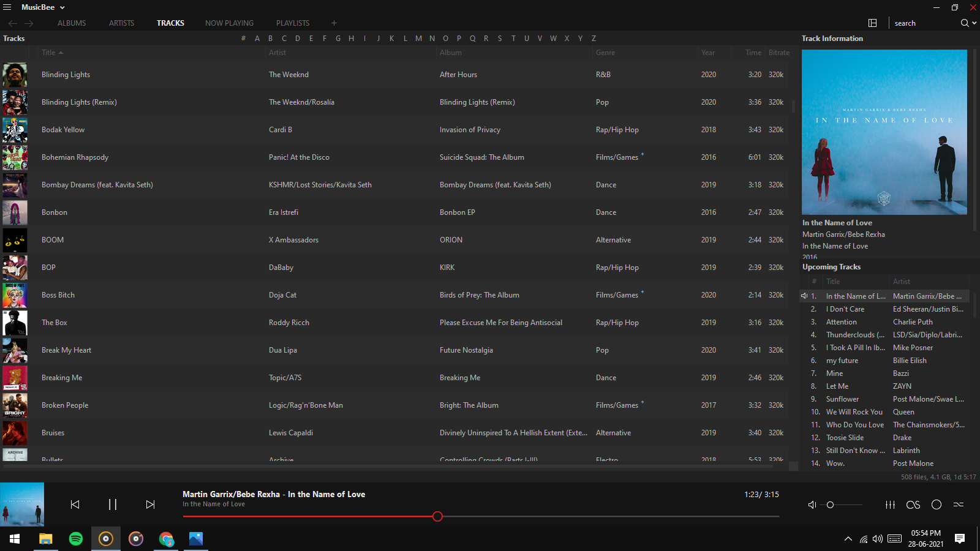
Task: Jump to tracks starting with # symbol
Action: (243, 39)
